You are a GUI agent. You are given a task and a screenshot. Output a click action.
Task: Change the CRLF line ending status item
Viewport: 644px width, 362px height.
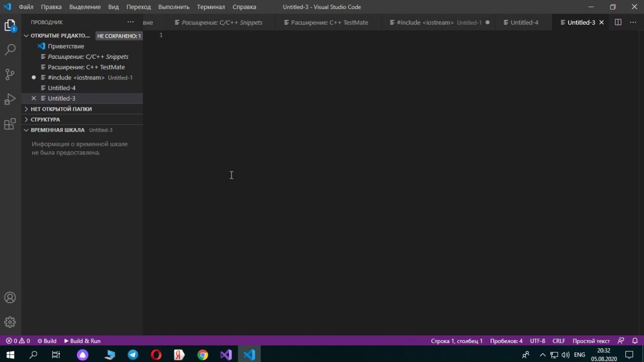[x=558, y=341]
